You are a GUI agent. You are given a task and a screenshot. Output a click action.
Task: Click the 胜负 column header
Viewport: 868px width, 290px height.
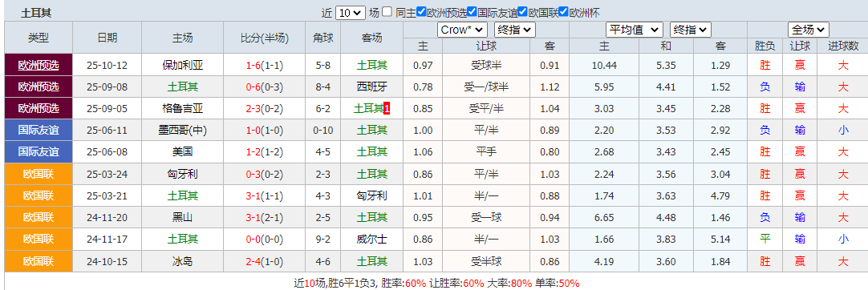click(x=765, y=46)
